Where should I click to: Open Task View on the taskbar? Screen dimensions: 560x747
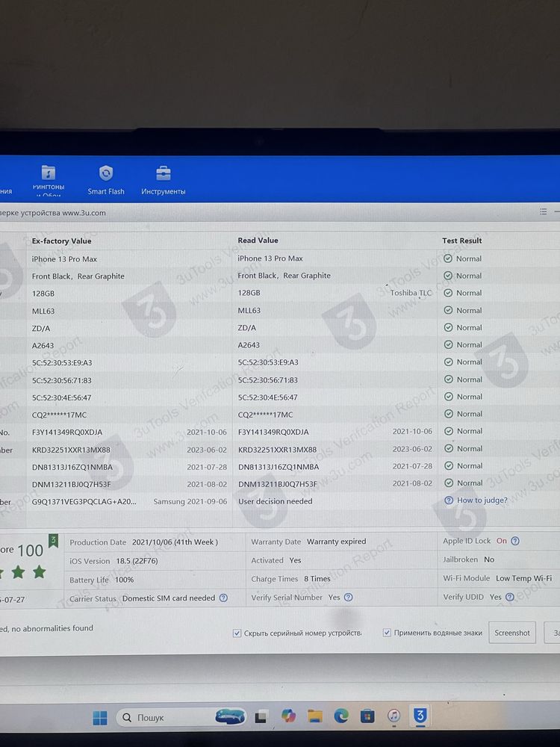(261, 716)
